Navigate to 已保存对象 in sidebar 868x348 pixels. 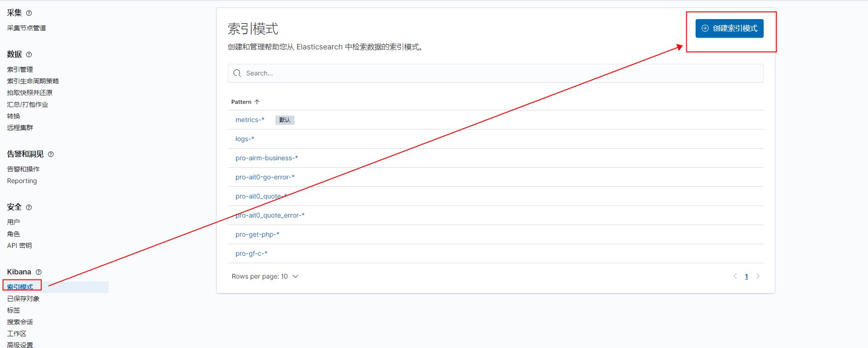coord(23,299)
